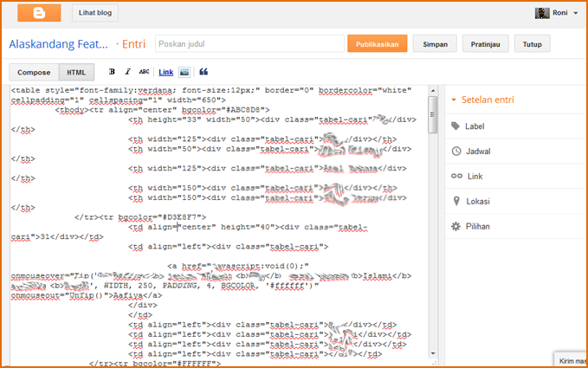The width and height of the screenshot is (588, 368).
Task: Switch to the HTML editor tab
Action: (x=76, y=73)
